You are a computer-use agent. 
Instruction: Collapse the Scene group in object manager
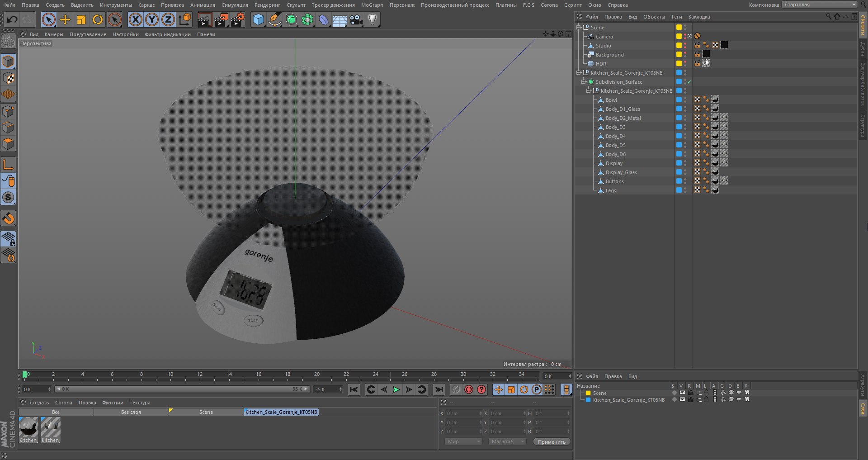click(x=579, y=27)
